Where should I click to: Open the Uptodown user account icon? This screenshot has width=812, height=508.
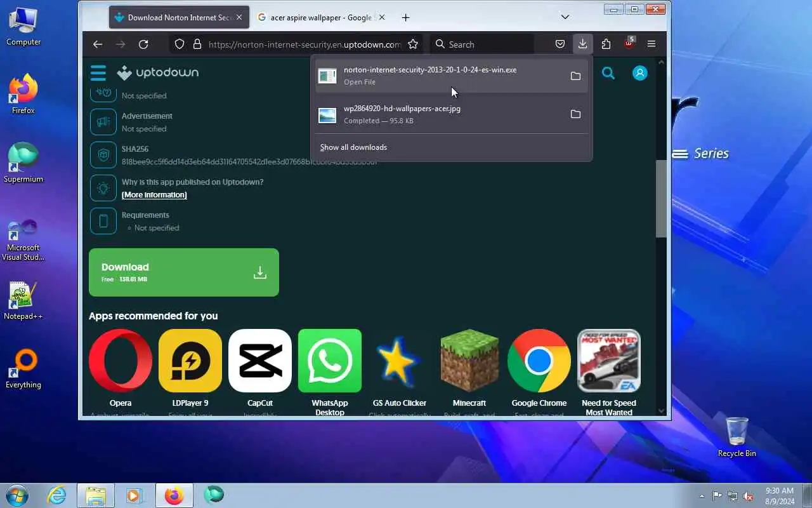click(640, 73)
